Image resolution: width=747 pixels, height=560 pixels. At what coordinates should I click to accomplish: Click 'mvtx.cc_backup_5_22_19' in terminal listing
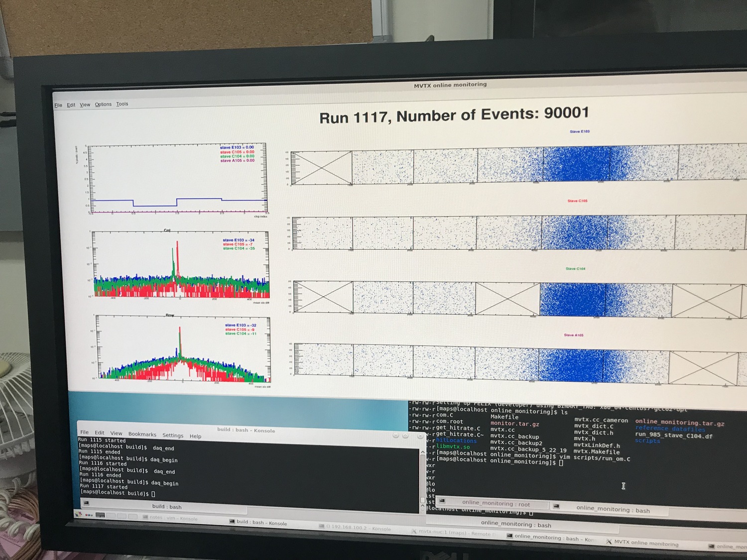coord(528,449)
